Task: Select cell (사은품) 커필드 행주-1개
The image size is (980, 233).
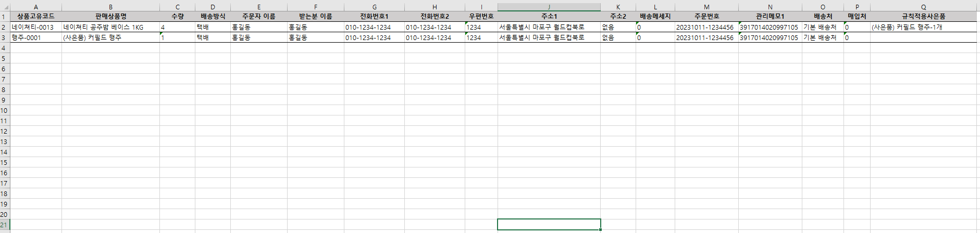Action: click(924, 27)
